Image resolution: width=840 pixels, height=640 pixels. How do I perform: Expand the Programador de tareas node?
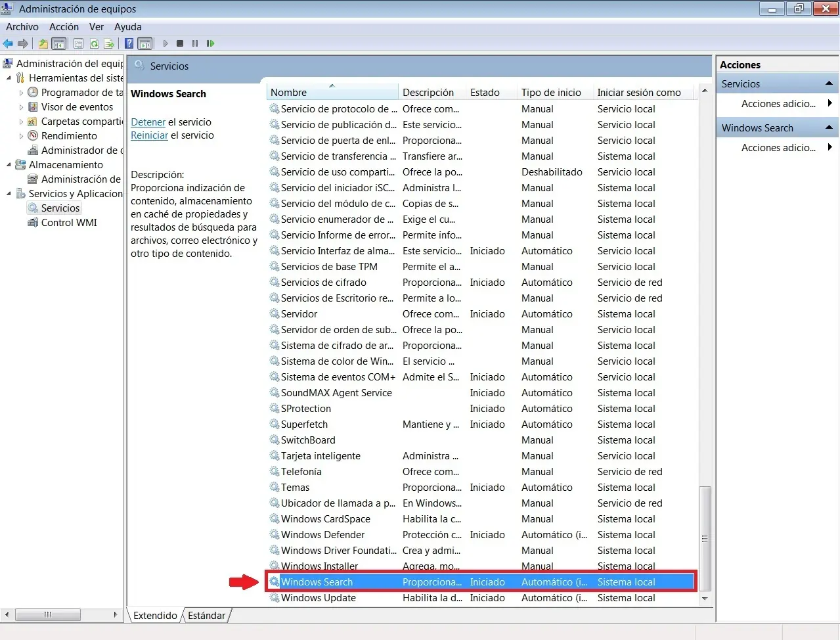tap(21, 93)
